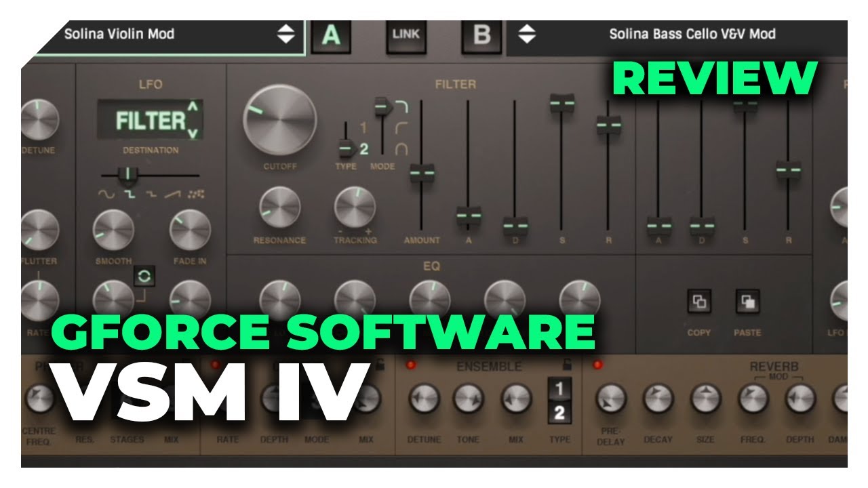Click the Reverb PRE-DELAY knob

[x=612, y=399]
